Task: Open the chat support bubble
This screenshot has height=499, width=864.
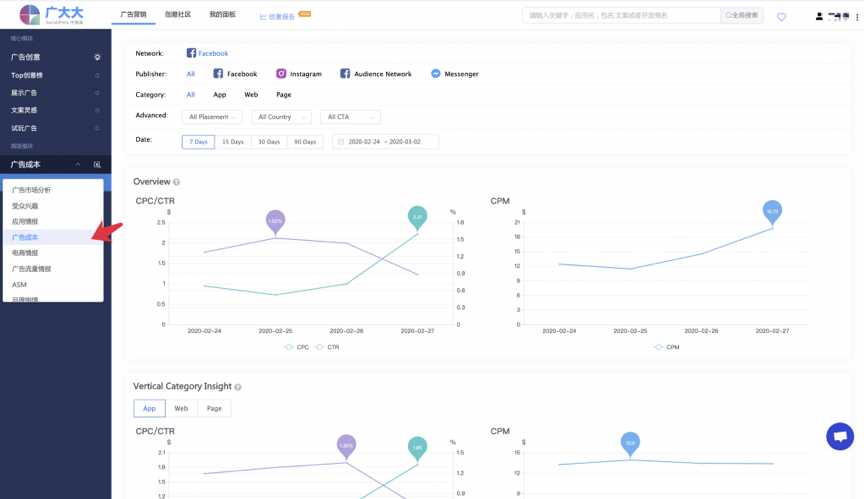Action: pyautogui.click(x=840, y=436)
